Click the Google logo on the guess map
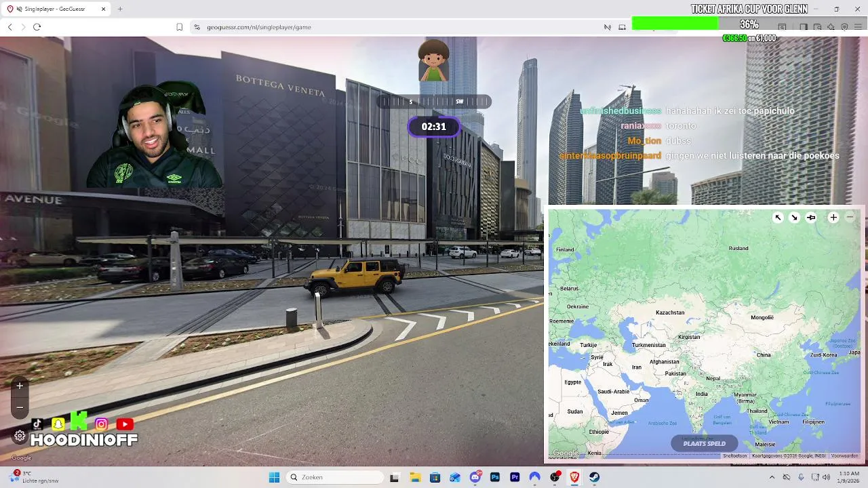Image resolution: width=868 pixels, height=488 pixels. click(x=565, y=453)
